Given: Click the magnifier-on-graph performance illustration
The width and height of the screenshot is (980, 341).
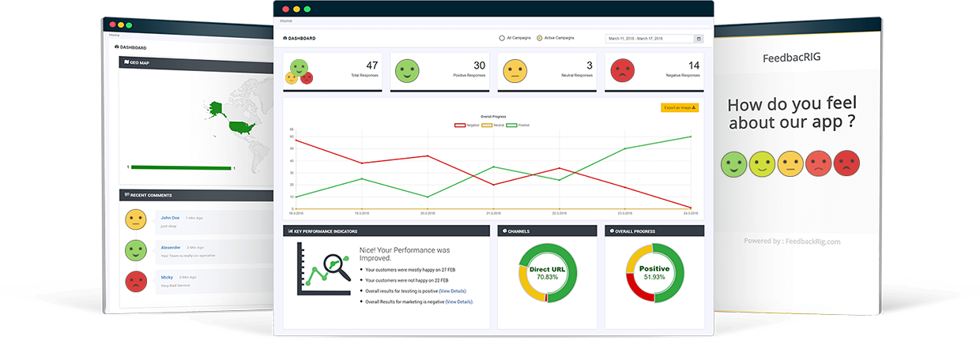Looking at the screenshot, I should (324, 269).
